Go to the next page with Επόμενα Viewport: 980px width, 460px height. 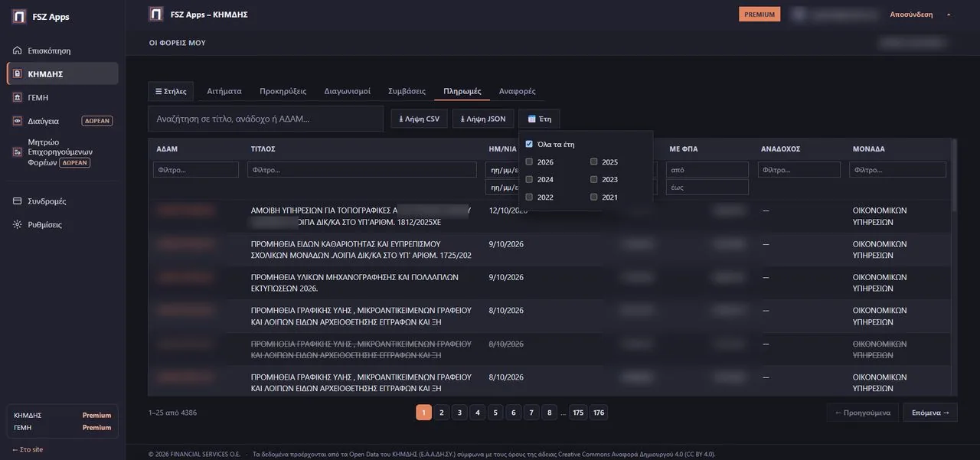point(930,413)
